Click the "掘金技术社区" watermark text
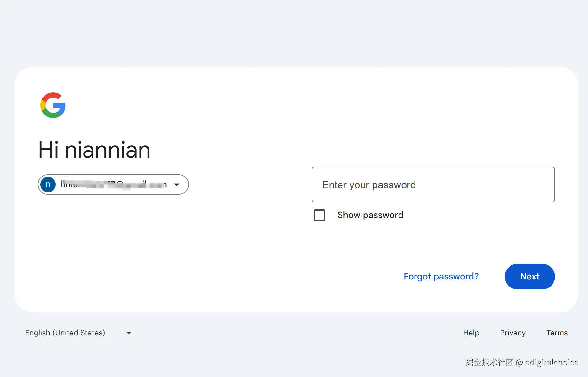Screen dimensions: 588x377 [x=489, y=362]
